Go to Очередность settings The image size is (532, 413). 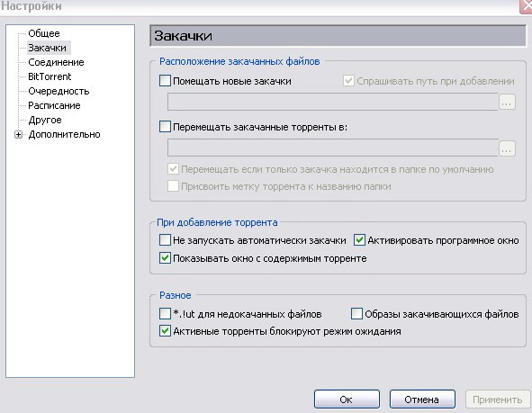click(59, 91)
